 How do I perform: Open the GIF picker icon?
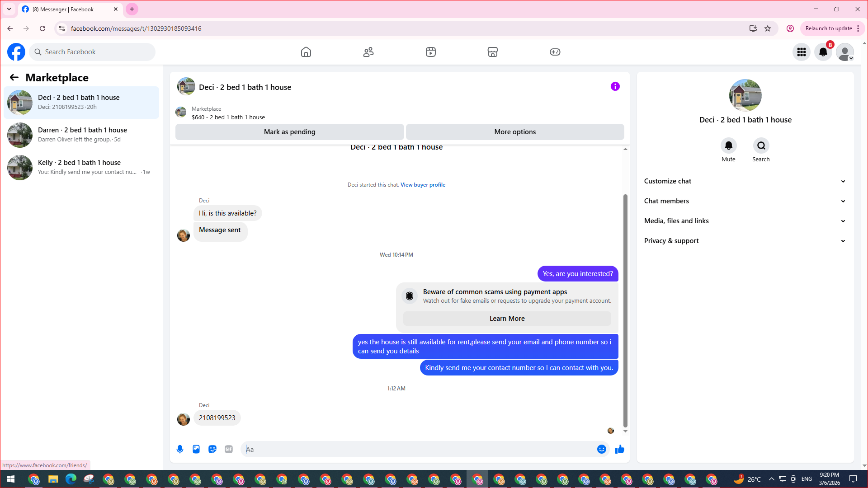tap(229, 449)
